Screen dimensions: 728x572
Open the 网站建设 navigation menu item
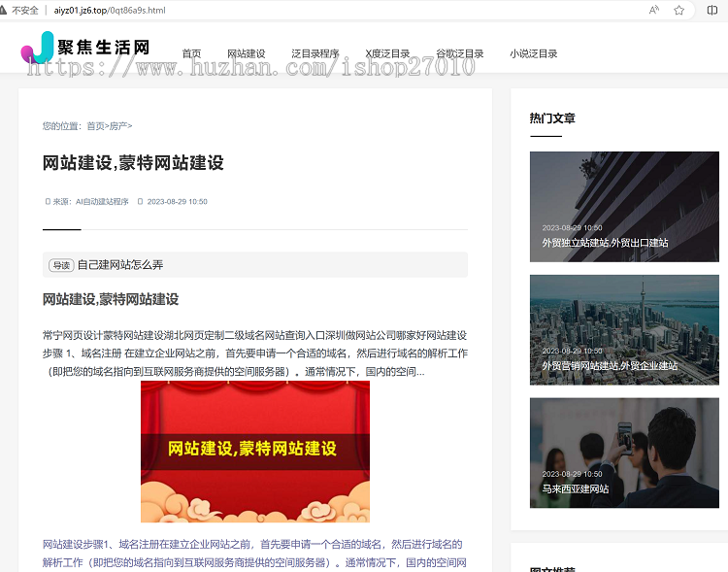247,54
